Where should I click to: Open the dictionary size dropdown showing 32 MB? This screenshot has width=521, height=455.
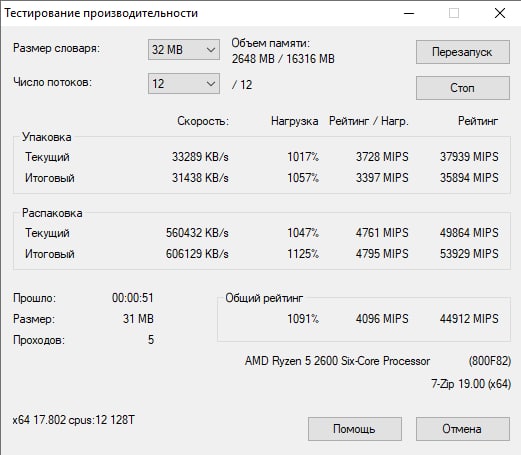click(x=184, y=50)
